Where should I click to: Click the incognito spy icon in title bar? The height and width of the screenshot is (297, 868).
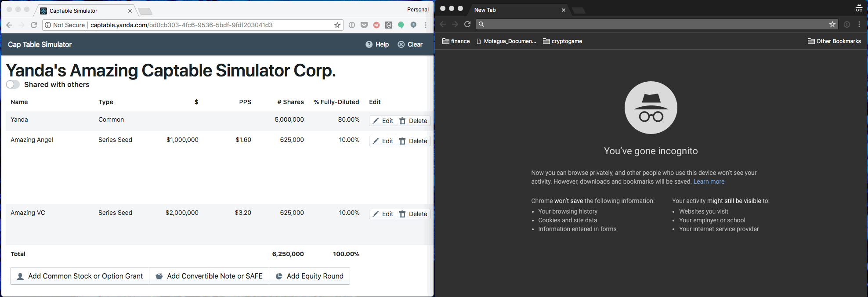point(859,8)
